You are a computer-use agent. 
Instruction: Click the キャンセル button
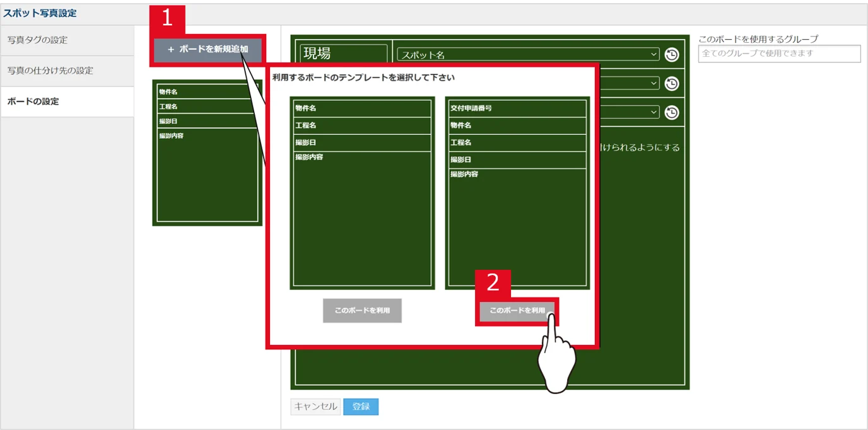[x=315, y=407]
